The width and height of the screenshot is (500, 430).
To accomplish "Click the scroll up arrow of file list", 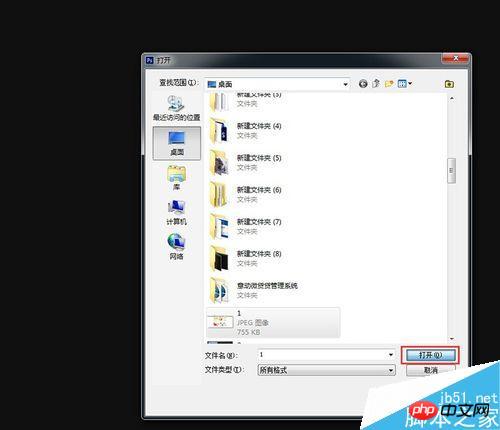I will coord(452,98).
